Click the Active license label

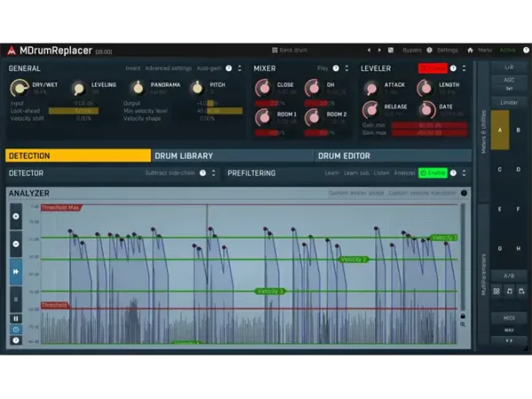pyautogui.click(x=507, y=51)
